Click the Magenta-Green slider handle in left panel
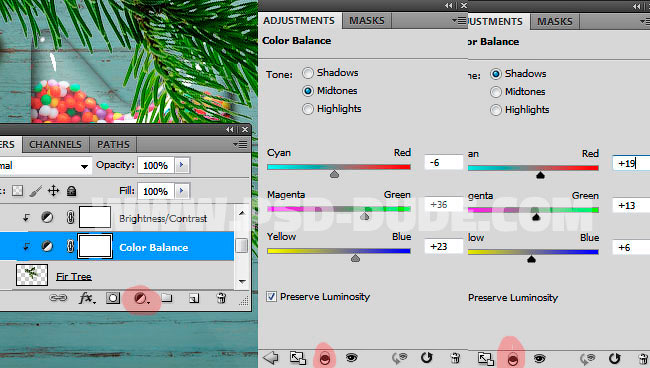 click(365, 216)
